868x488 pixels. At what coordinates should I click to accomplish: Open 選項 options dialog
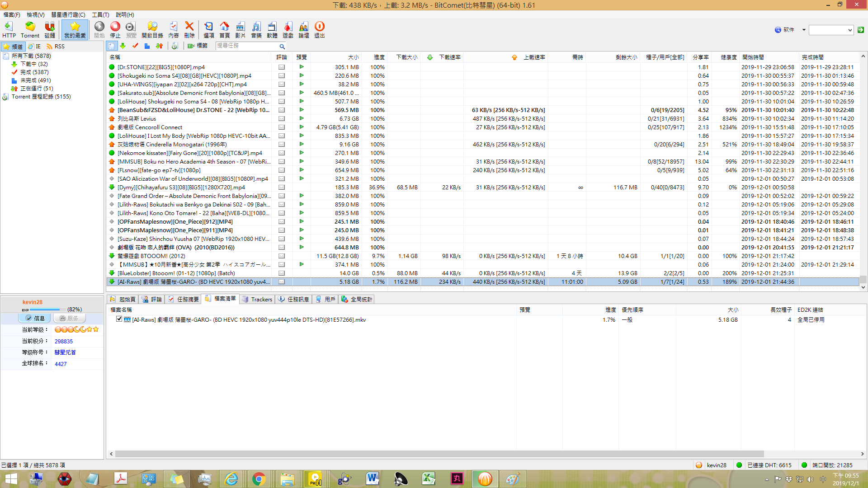[208, 29]
